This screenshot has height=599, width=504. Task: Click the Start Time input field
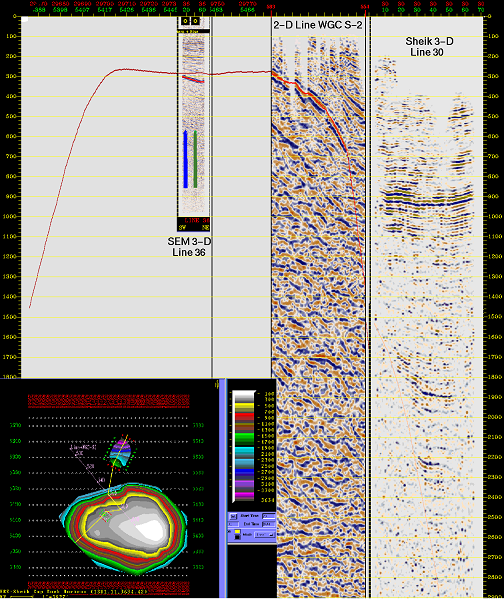tap(269, 516)
